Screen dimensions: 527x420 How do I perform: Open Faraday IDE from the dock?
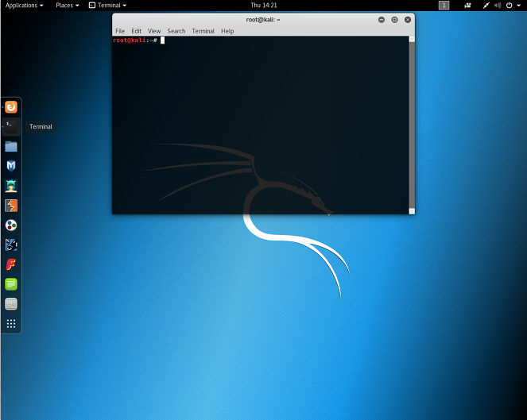coord(11,264)
